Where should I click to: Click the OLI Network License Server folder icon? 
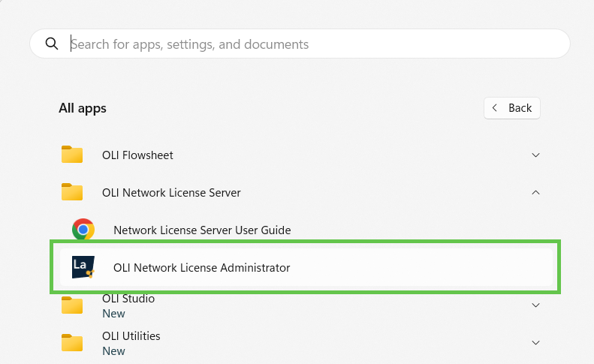click(x=72, y=192)
